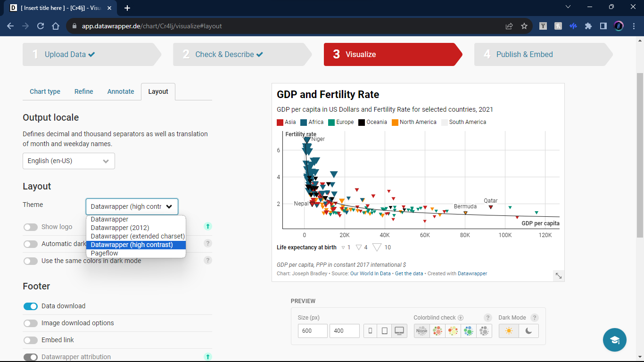Select the grayscale colorblind check icon
644x362 pixels.
(x=484, y=331)
